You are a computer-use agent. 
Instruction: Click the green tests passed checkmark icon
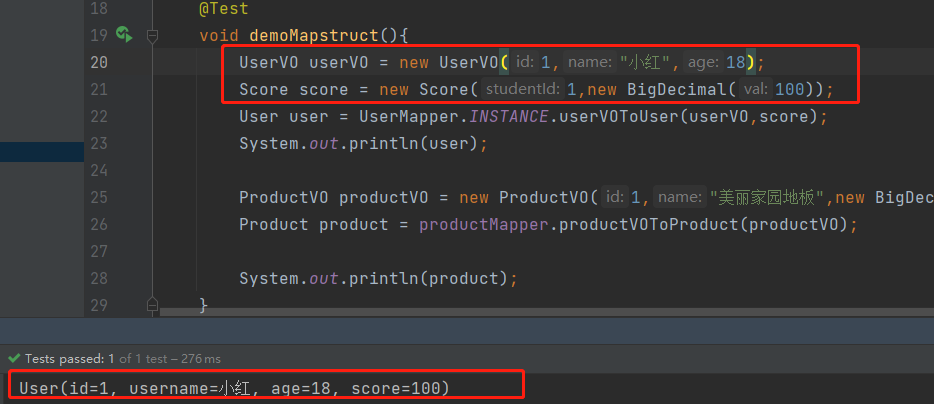point(14,359)
